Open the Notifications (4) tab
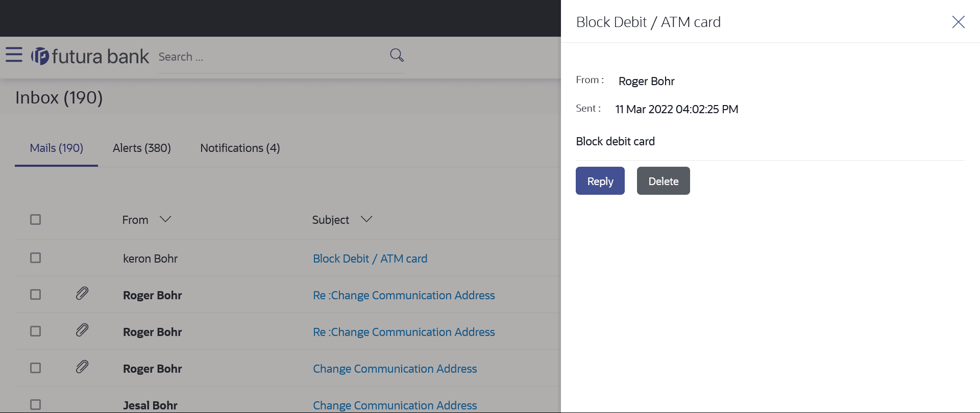Image resolution: width=980 pixels, height=413 pixels. 240,148
